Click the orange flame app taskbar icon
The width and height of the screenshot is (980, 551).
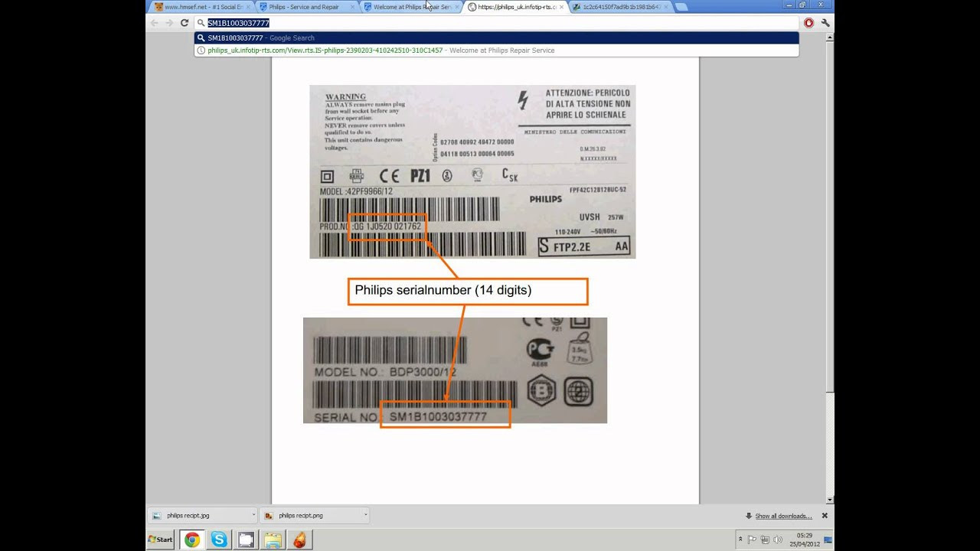click(299, 540)
